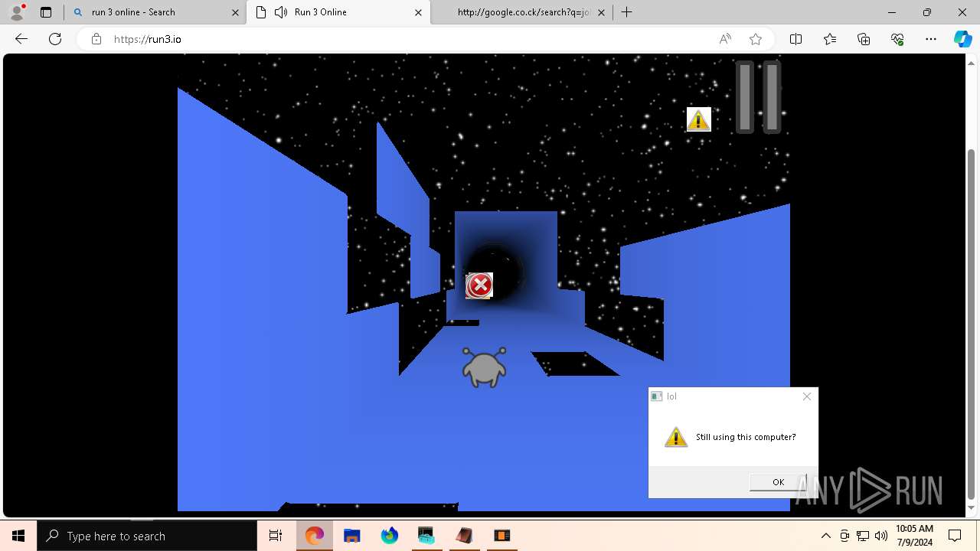Open Task View

click(276, 536)
